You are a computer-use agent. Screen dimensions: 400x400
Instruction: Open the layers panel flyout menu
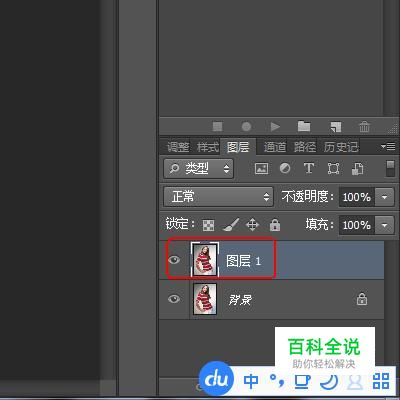(388, 146)
